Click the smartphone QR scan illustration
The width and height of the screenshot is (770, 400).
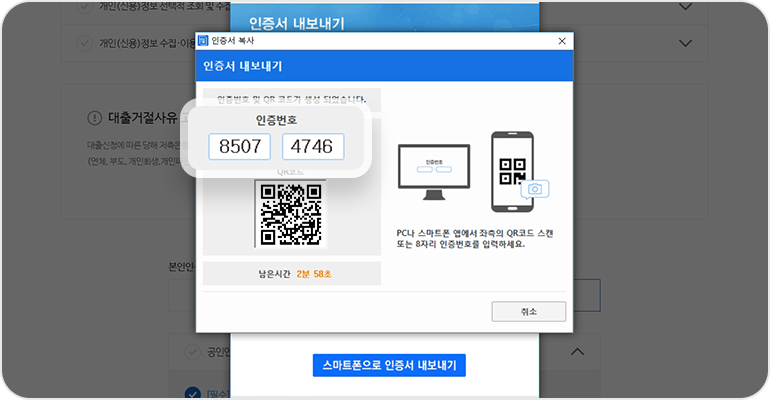(512, 171)
